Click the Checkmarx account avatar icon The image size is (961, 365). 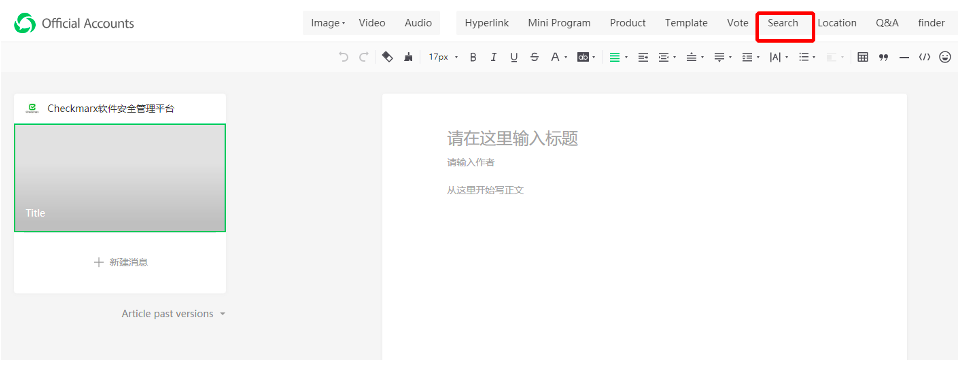[31, 108]
